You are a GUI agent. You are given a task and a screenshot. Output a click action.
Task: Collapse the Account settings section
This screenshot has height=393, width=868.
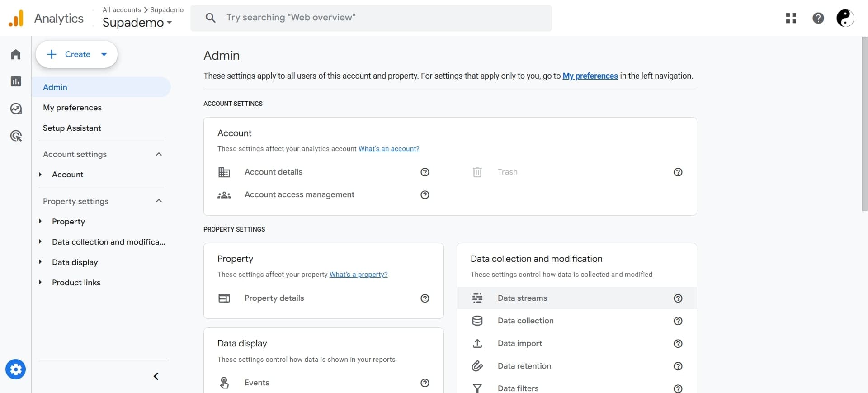pos(159,154)
